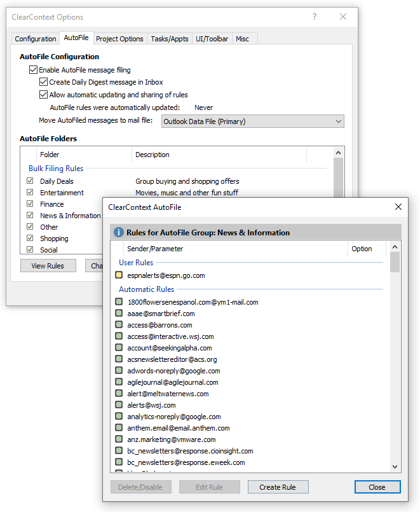
Task: Click the rules list scrollbar thumb
Action: [395, 262]
